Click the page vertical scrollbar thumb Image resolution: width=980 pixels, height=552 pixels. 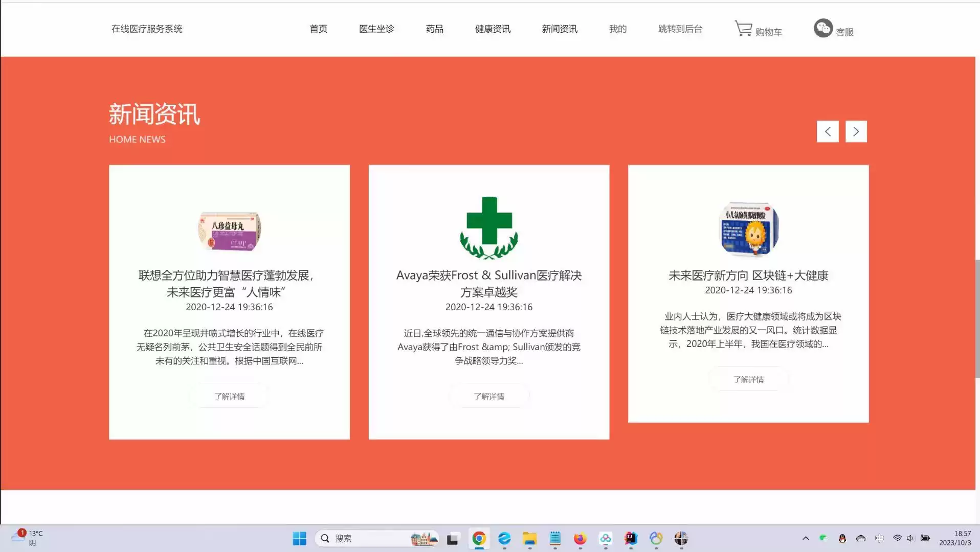click(x=977, y=318)
